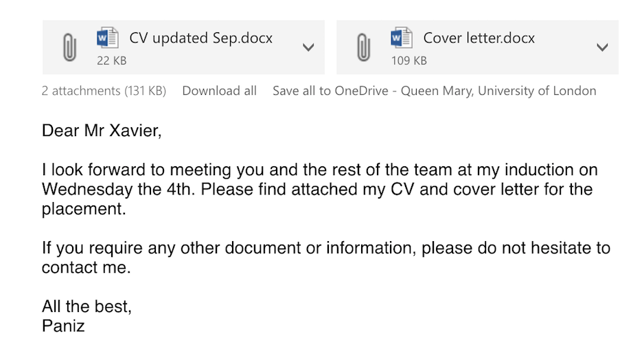
Task: Click the Paniz signature name
Action: [x=63, y=326]
